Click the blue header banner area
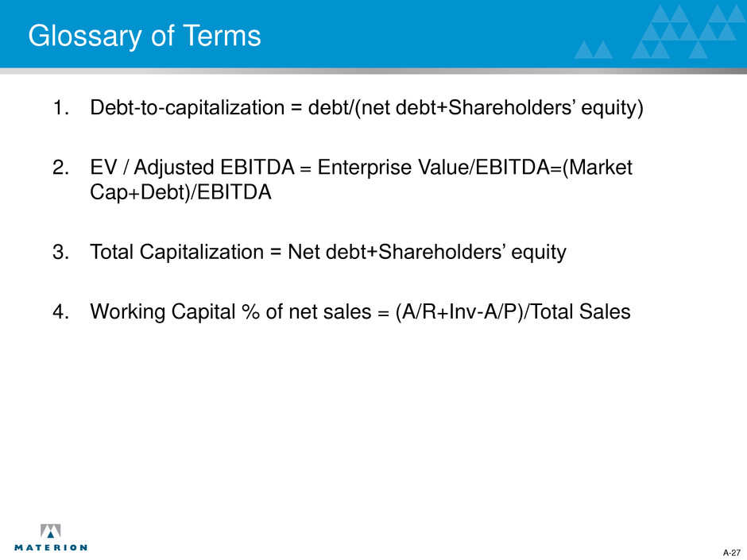 click(x=373, y=34)
